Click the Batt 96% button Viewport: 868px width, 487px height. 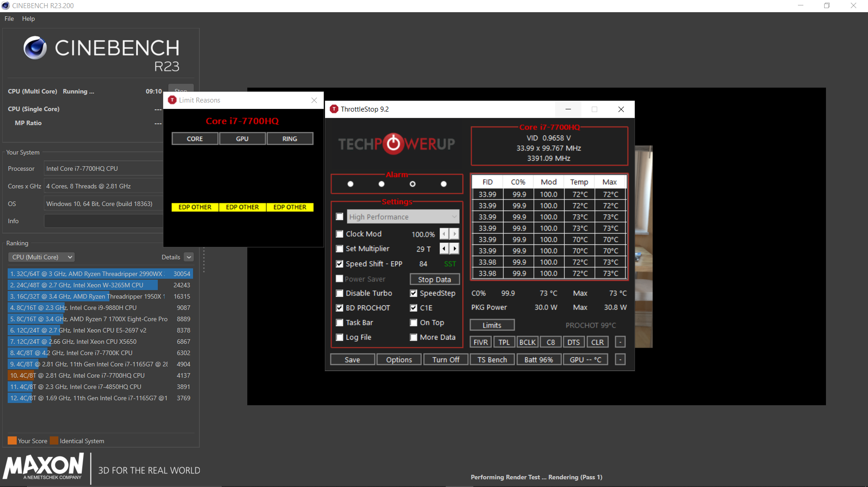[539, 360]
